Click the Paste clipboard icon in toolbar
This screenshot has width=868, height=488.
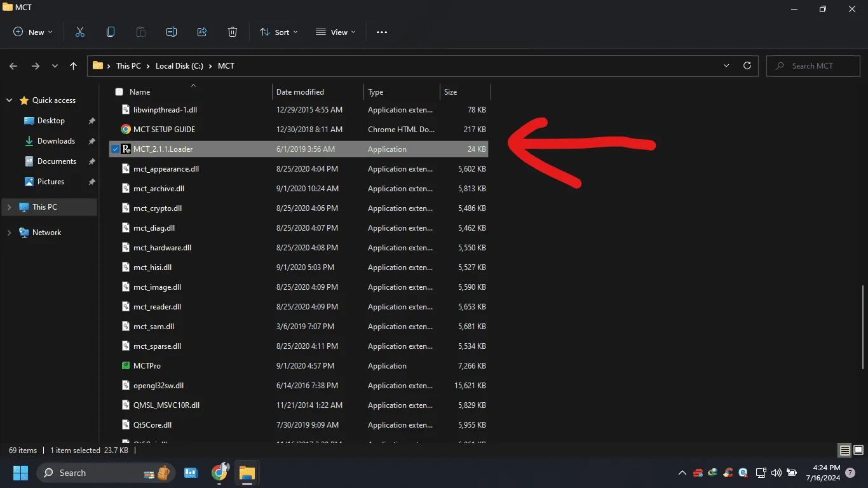tap(141, 32)
